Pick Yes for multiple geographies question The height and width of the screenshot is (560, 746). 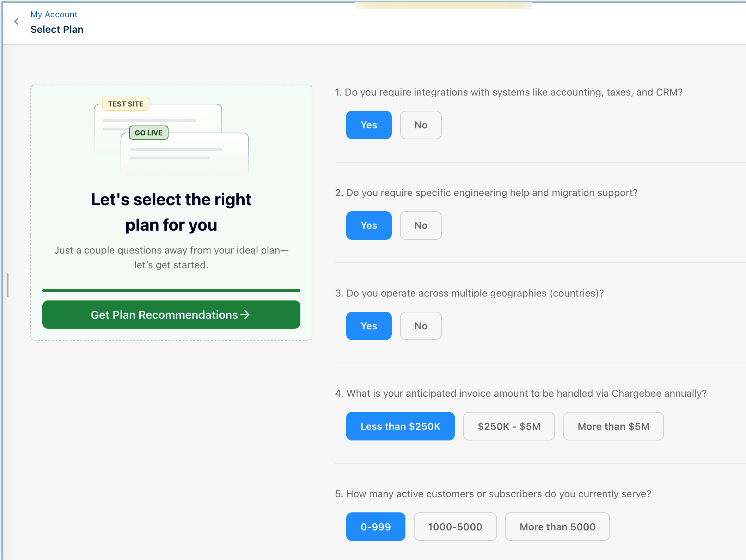click(x=368, y=326)
